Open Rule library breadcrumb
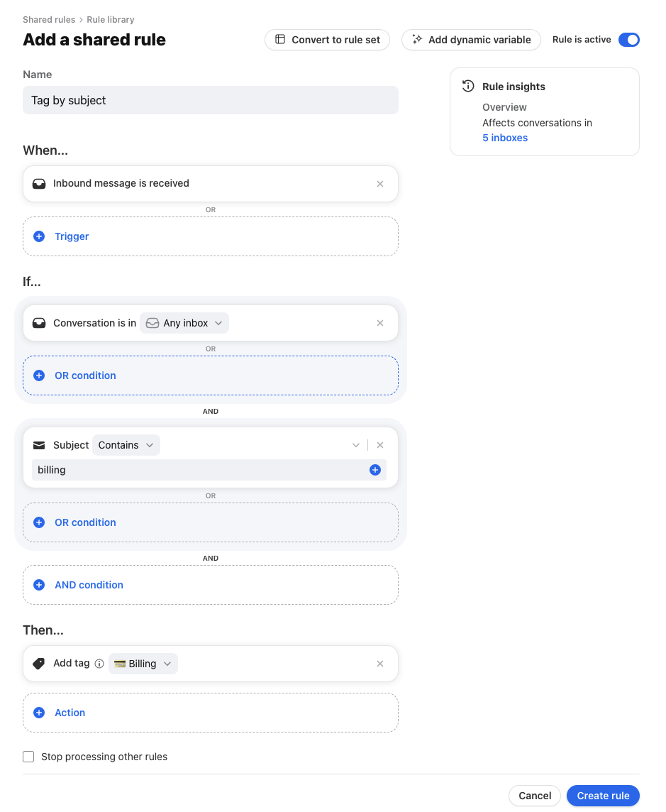The image size is (666, 812). (110, 20)
